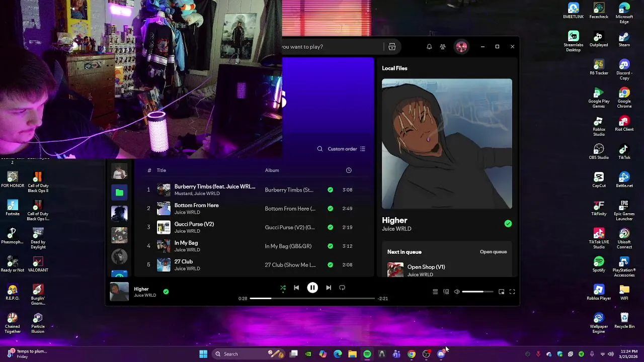Viewport: 644px width, 362px height.
Task: Click the duration clock column icon
Action: pos(349,170)
